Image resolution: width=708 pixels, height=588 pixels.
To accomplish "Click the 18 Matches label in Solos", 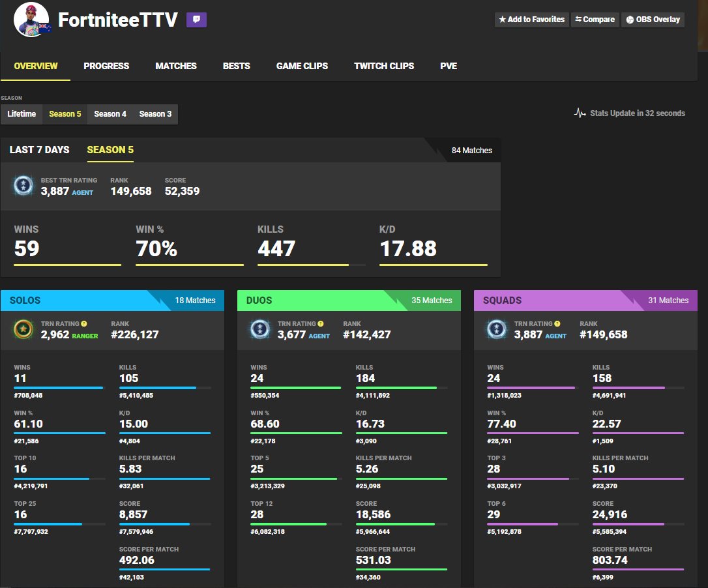I will click(195, 301).
